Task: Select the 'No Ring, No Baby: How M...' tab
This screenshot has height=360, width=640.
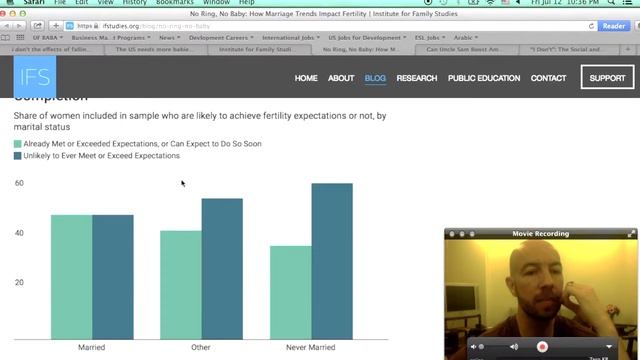Action: (x=363, y=49)
